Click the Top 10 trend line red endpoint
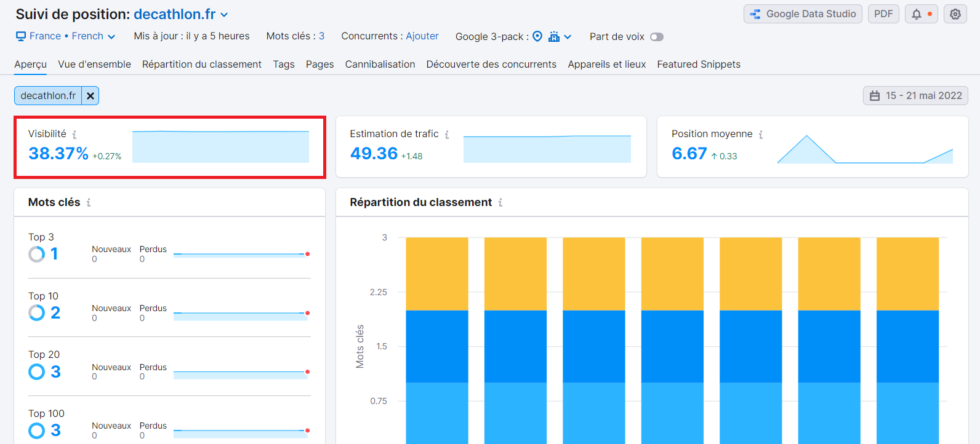Viewport: 980px width, 444px height. [x=308, y=313]
